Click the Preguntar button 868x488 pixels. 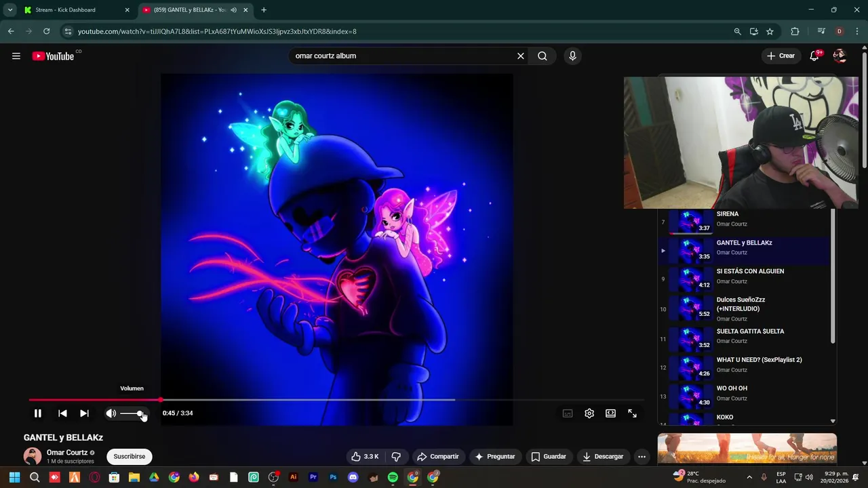[495, 457]
